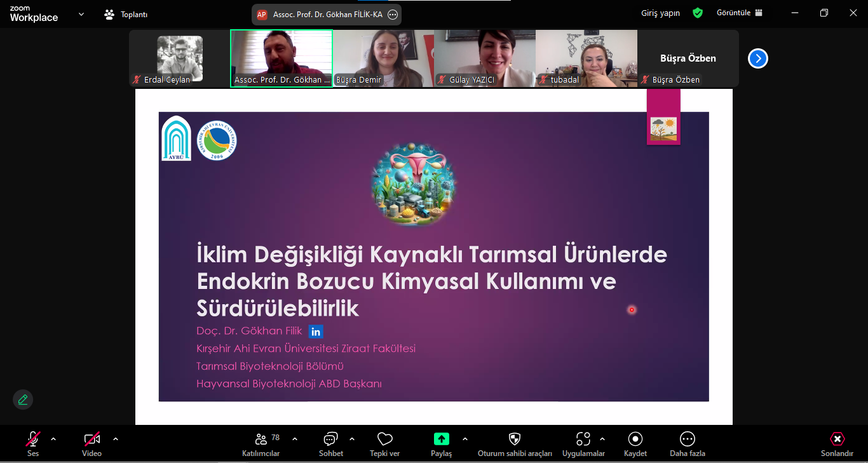
Task: Open Oturum sahibi araçları shield icon
Action: point(515,440)
